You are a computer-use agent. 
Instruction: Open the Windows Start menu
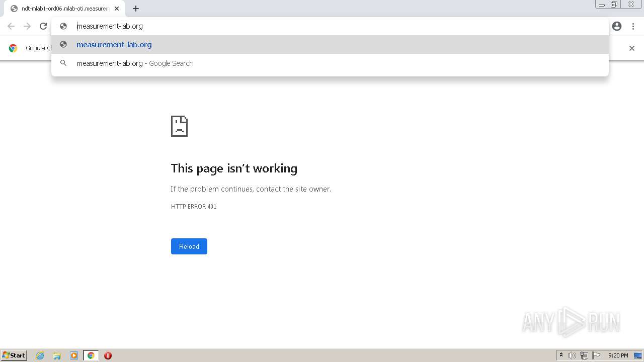pos(14,355)
